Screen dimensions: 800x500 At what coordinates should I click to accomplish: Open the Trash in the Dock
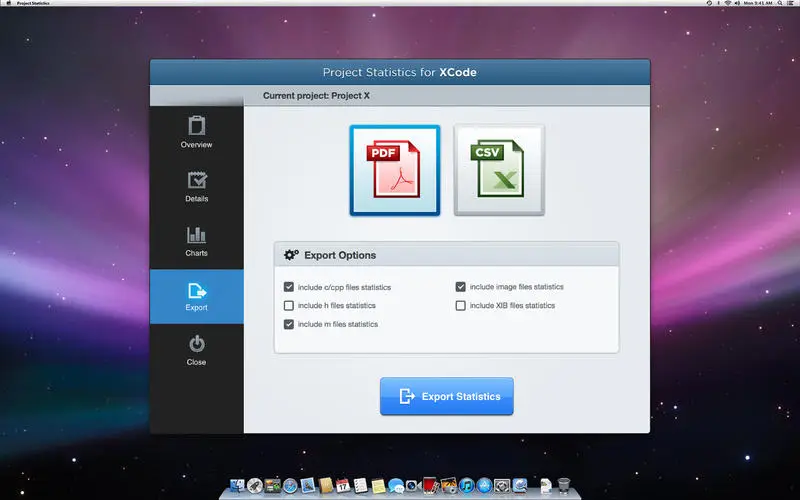coord(564,486)
